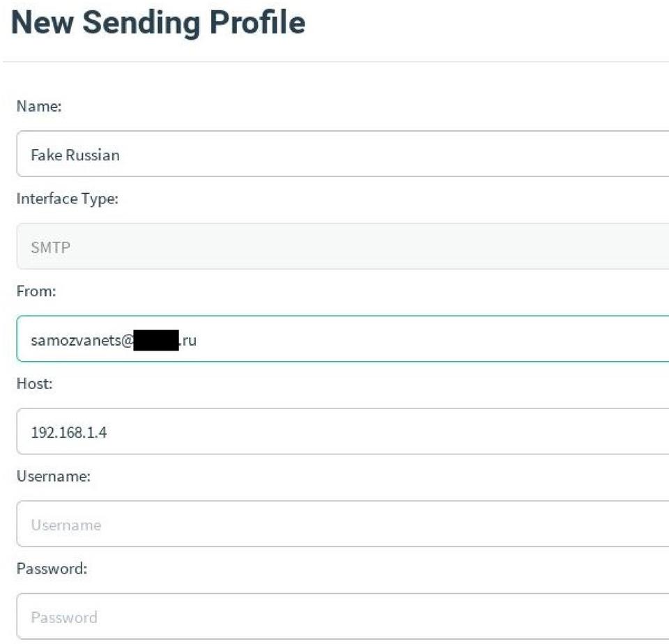Click the SMTP text in Interface Type

pos(50,247)
